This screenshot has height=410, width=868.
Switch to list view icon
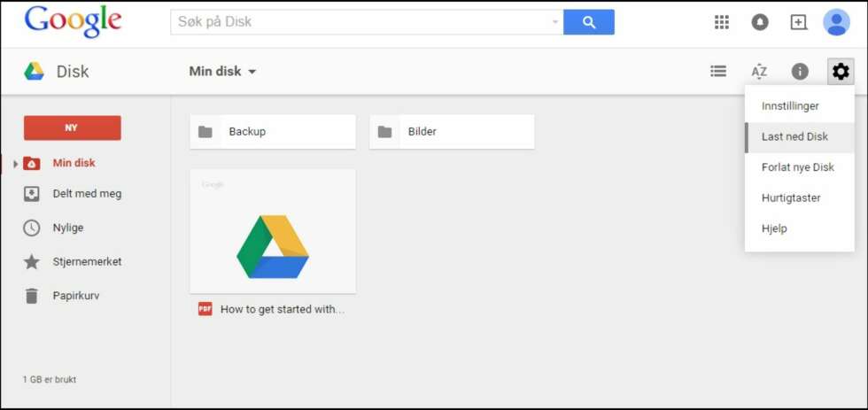(718, 72)
